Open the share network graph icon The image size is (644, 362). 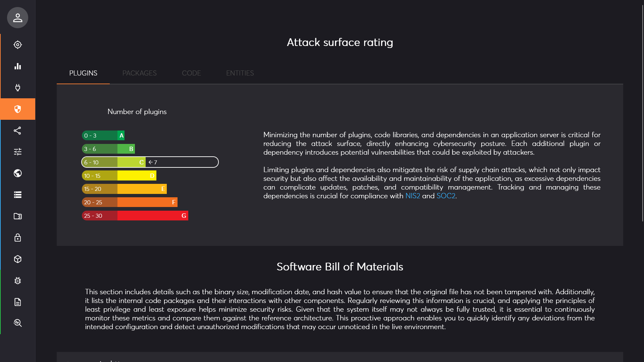[17, 131]
